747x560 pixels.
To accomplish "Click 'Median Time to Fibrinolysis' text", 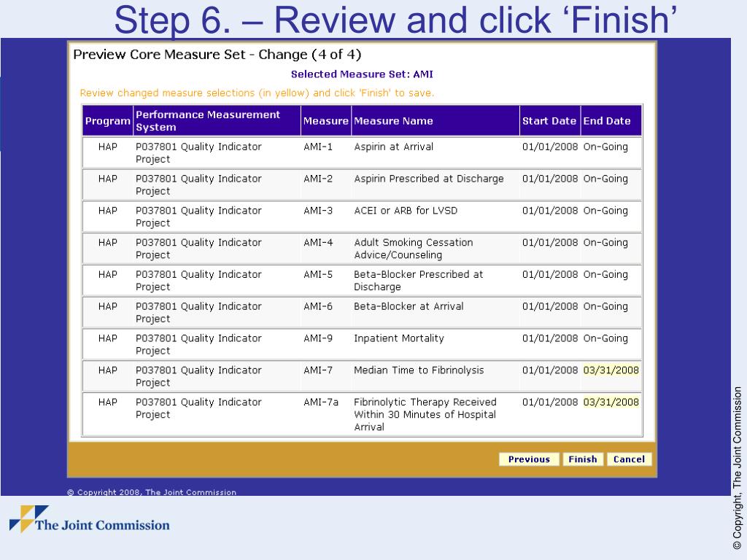I will click(419, 370).
